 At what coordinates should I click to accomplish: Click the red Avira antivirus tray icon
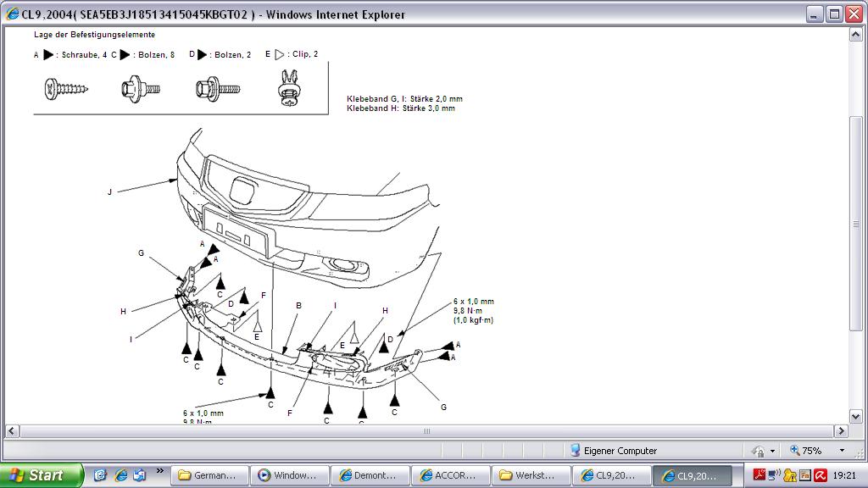[x=821, y=474]
